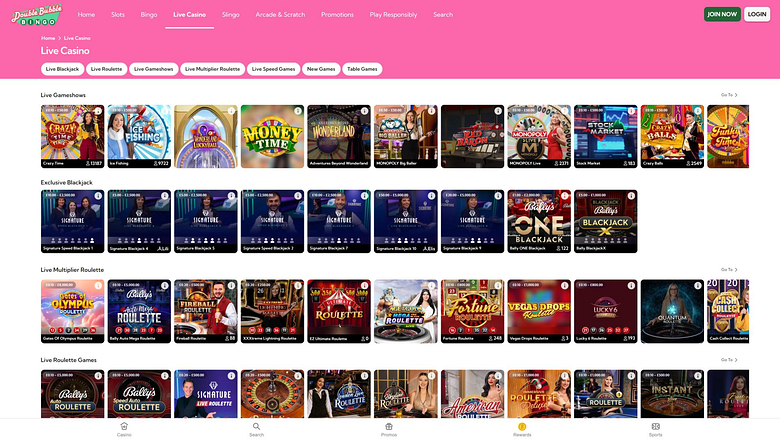Open the Slots menu item

point(118,14)
